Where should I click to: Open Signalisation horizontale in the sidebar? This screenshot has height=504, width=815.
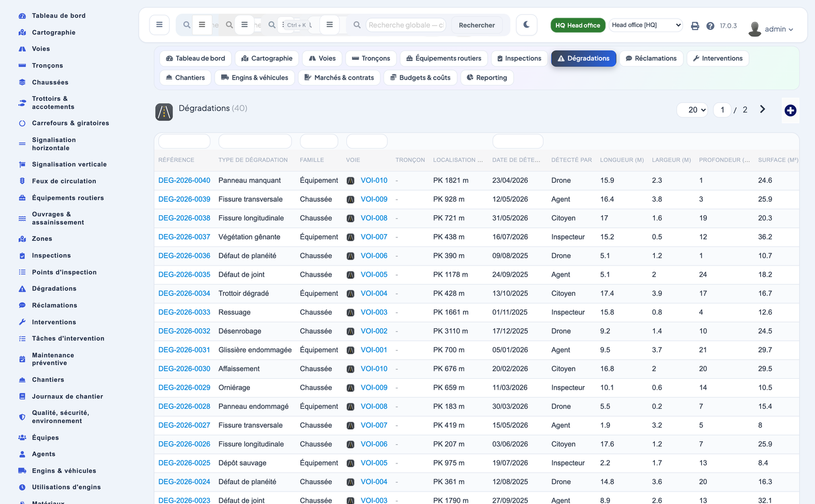coord(54,144)
